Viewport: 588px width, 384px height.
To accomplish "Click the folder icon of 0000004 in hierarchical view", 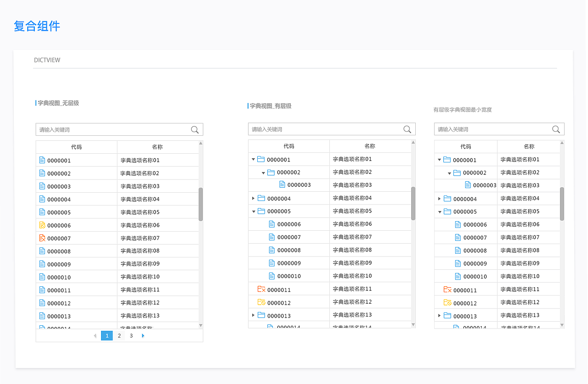I will pyautogui.click(x=261, y=198).
